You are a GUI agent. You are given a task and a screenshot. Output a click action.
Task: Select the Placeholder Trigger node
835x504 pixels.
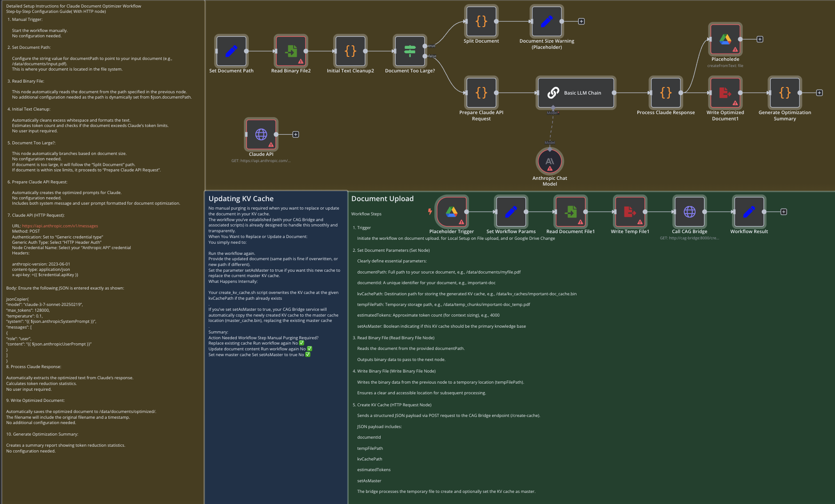[451, 212]
